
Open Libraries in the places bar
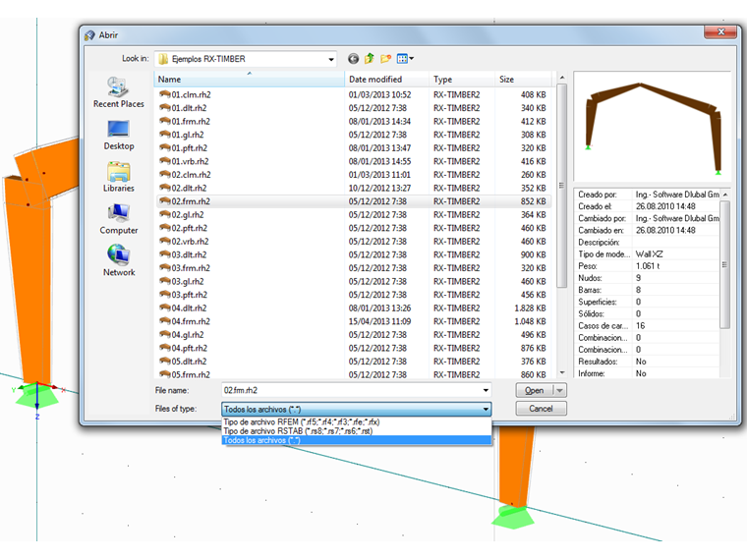click(x=119, y=177)
